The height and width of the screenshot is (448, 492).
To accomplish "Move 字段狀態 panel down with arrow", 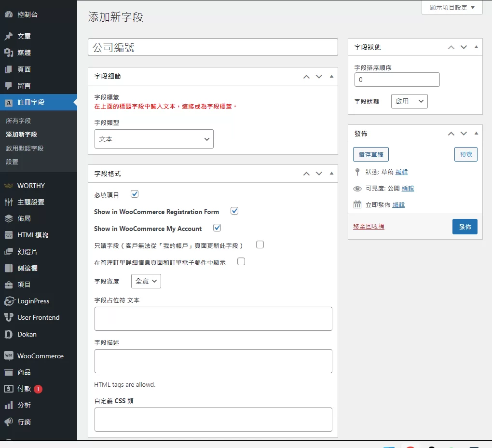I will click(464, 47).
